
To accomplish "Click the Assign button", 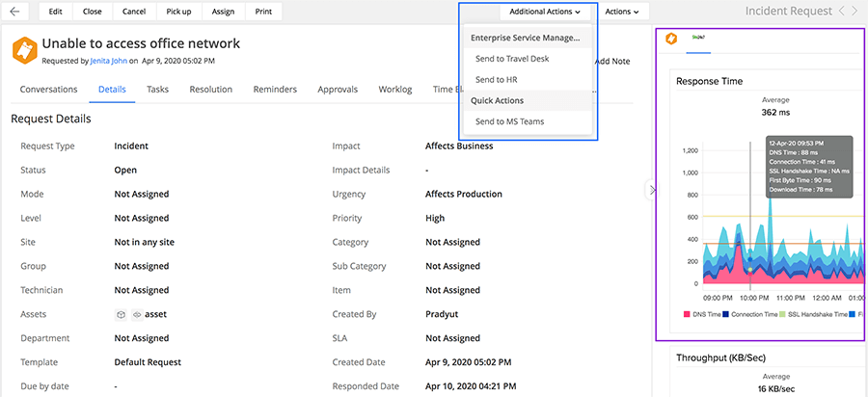I will (223, 12).
